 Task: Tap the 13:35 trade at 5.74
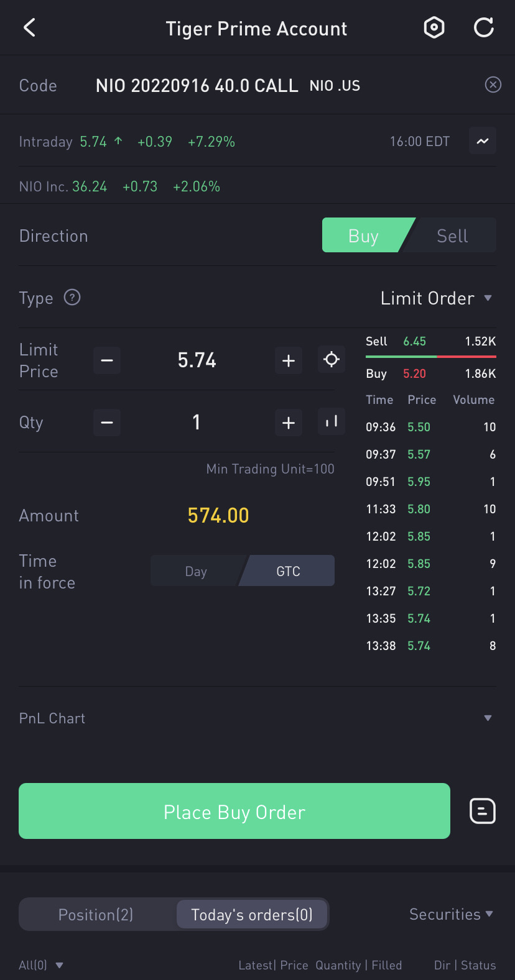point(431,618)
